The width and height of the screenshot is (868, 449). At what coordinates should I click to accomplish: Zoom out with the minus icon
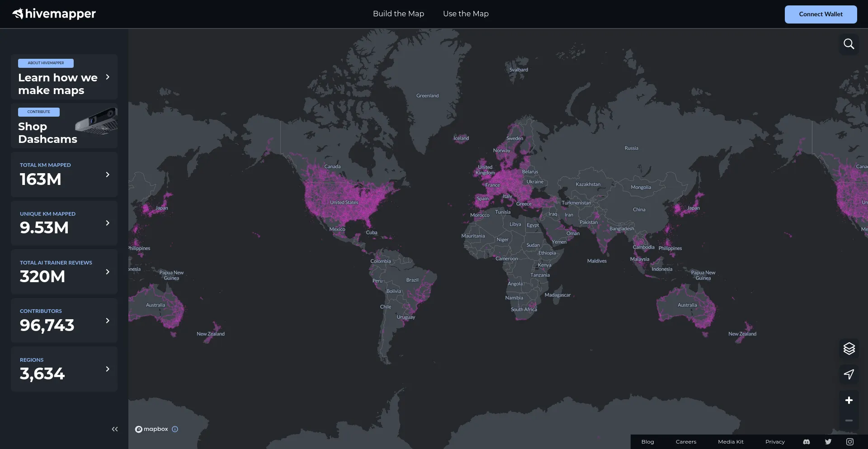point(849,421)
